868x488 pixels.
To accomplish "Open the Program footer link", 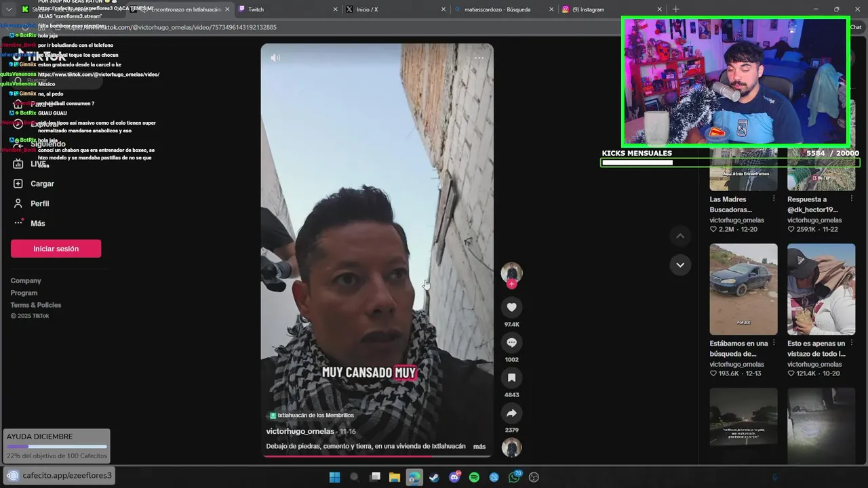I will pyautogui.click(x=24, y=293).
